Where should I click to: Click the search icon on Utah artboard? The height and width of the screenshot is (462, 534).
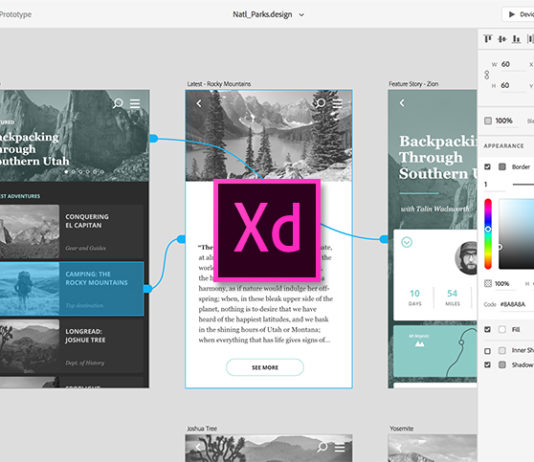coord(118,103)
